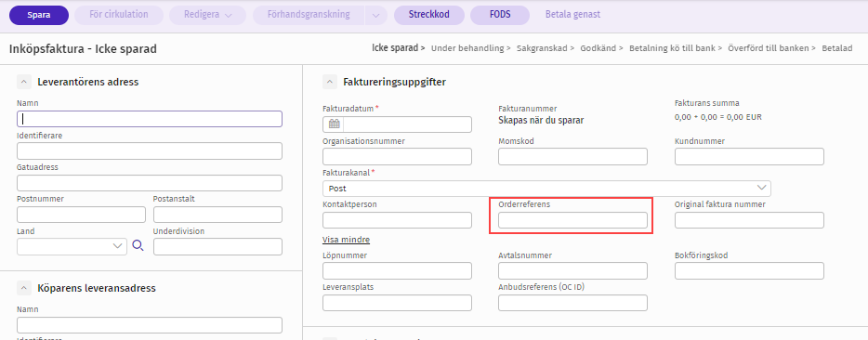Click the 0,00 EUR invoice sum
868x340 pixels.
718,117
